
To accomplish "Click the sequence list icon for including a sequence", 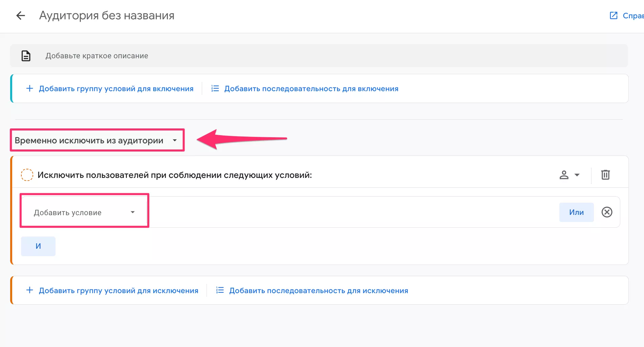I will pyautogui.click(x=215, y=88).
